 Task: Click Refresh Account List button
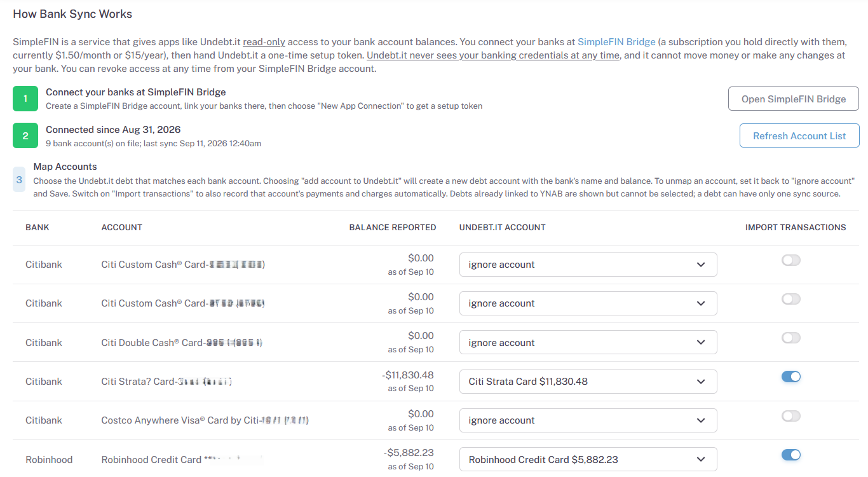click(799, 135)
